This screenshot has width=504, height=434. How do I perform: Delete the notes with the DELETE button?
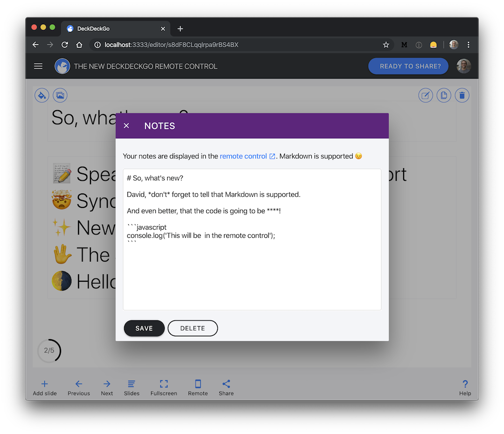click(x=192, y=328)
